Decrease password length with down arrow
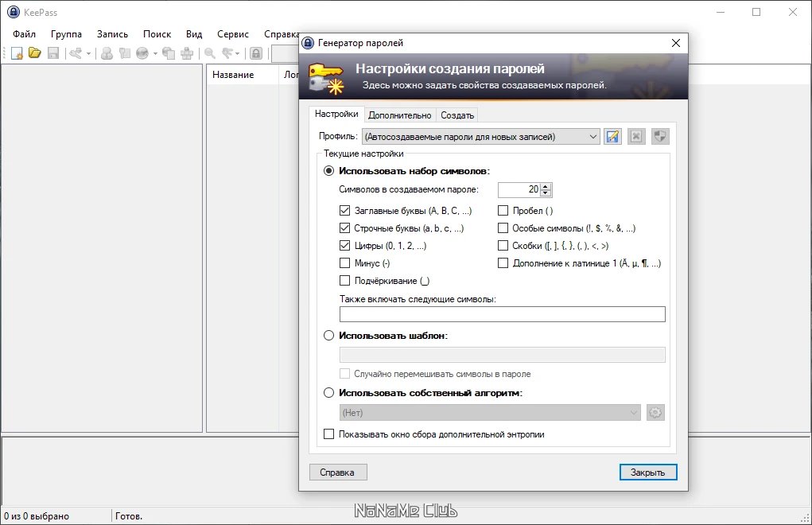This screenshot has width=812, height=525. pyautogui.click(x=546, y=193)
